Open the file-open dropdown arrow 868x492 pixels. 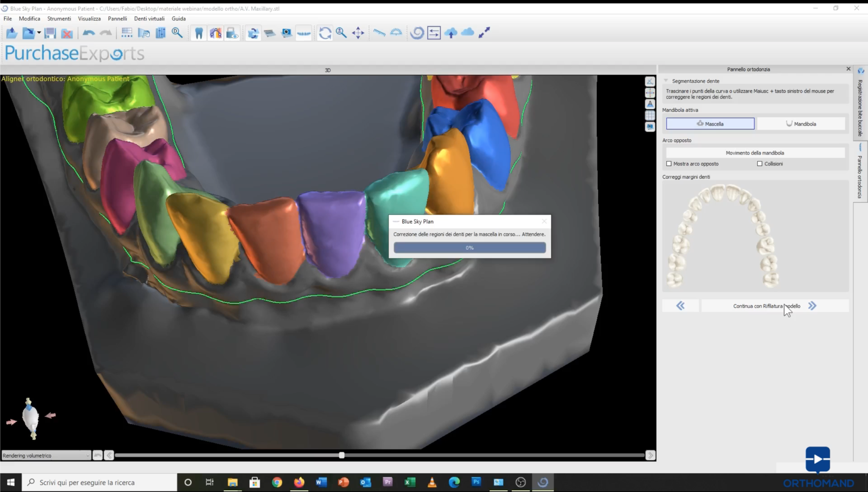(x=38, y=33)
